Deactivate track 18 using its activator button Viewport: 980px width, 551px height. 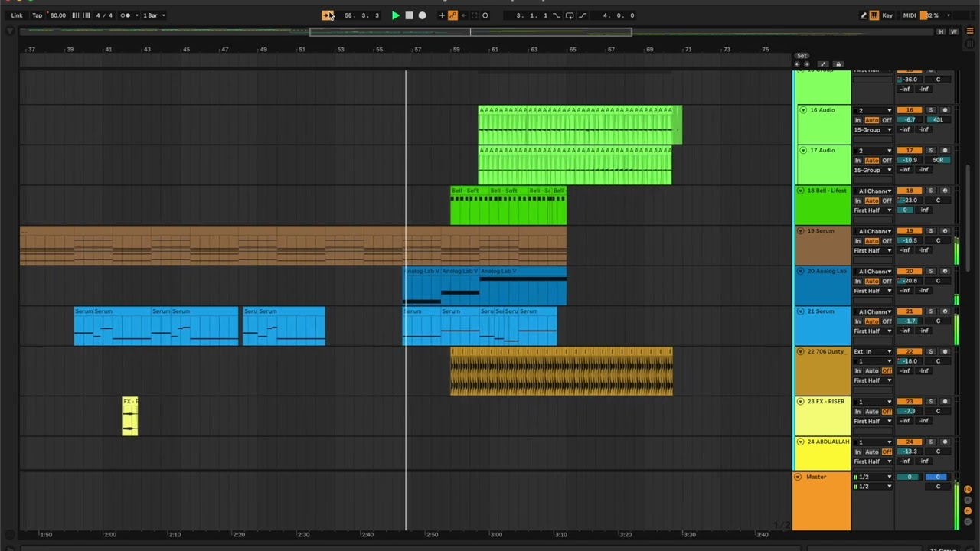coord(910,191)
